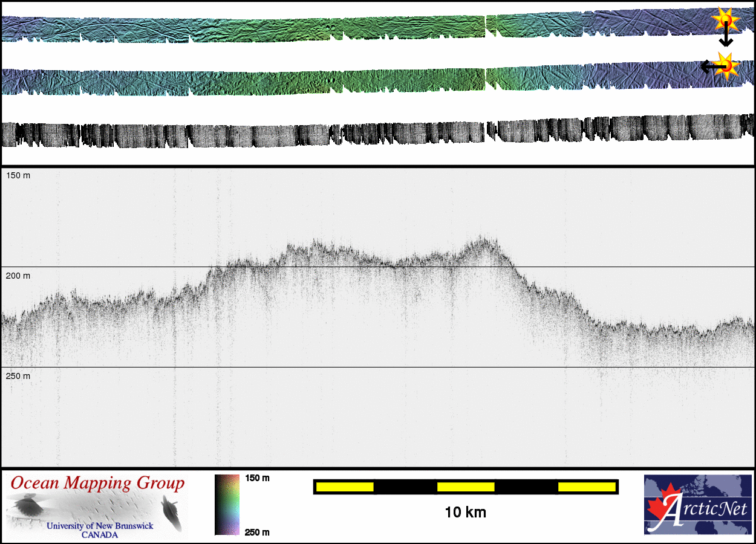Viewport: 756px width, 544px height.
Task: Click the leftmost yellow segment of scale bar
Action: coord(344,487)
